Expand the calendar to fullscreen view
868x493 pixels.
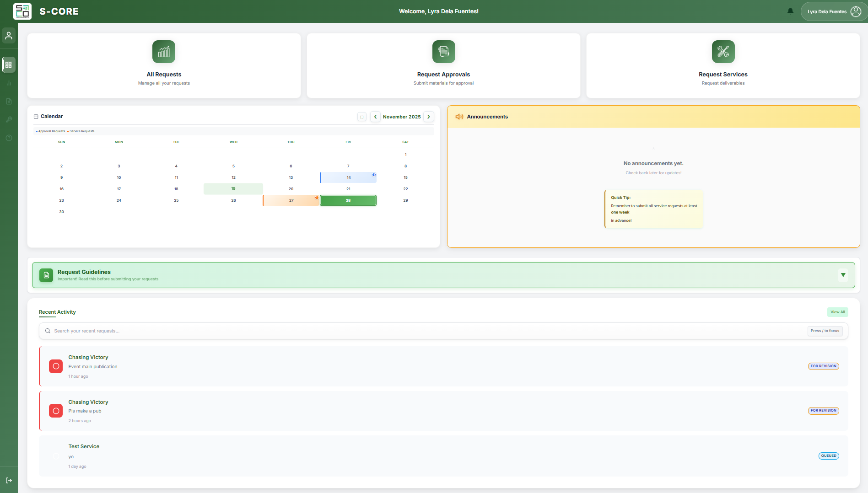click(361, 117)
